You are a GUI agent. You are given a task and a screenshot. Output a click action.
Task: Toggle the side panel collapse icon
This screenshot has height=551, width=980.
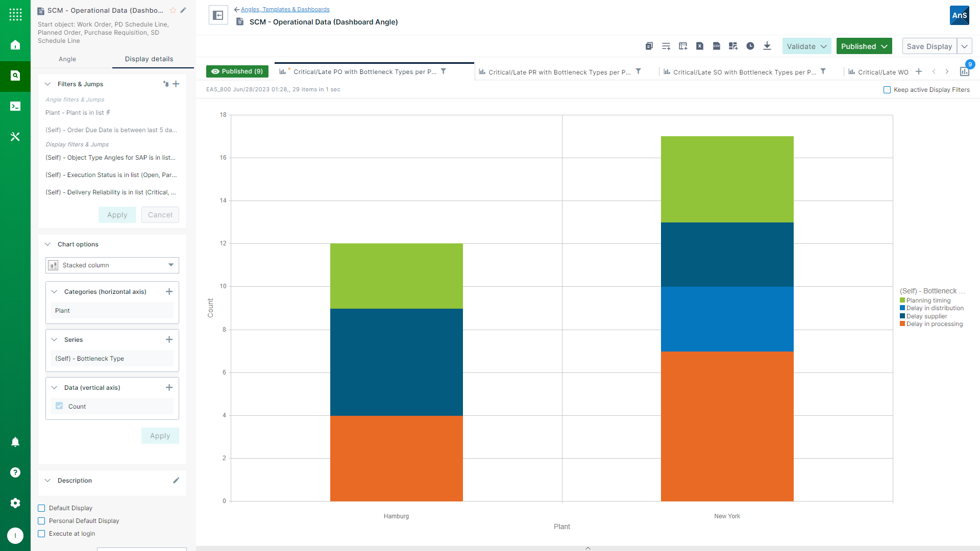tap(218, 15)
